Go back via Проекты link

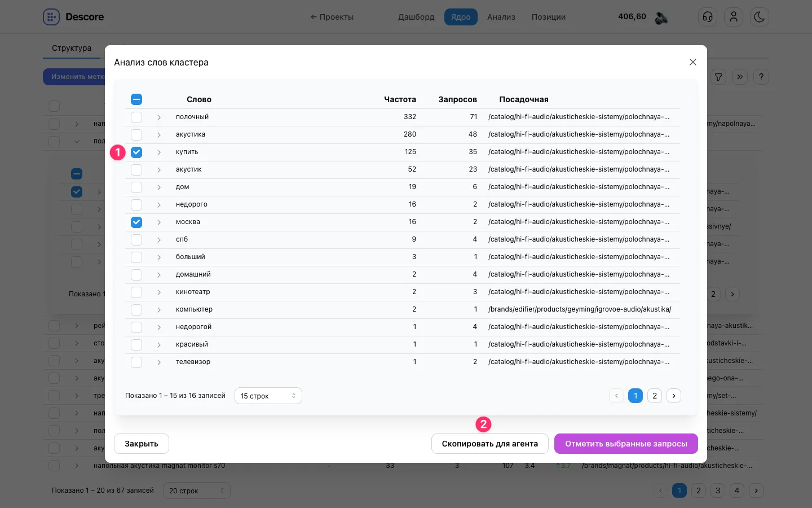pyautogui.click(x=332, y=17)
